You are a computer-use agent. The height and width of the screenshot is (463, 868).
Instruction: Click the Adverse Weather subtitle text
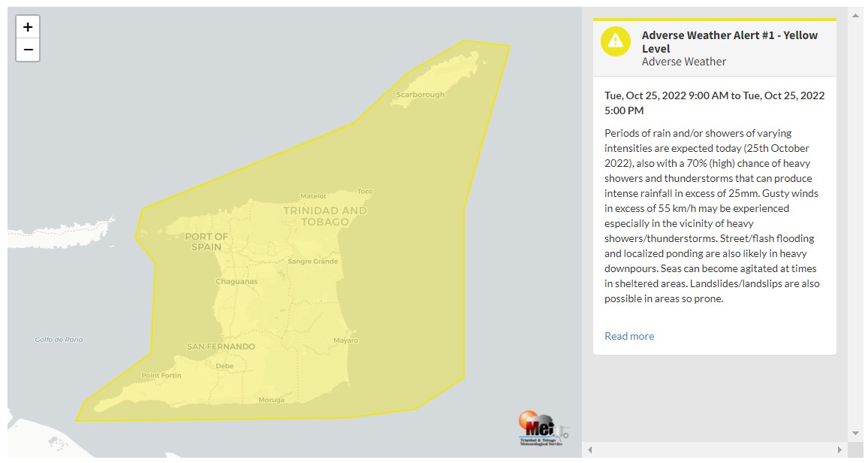(x=683, y=62)
